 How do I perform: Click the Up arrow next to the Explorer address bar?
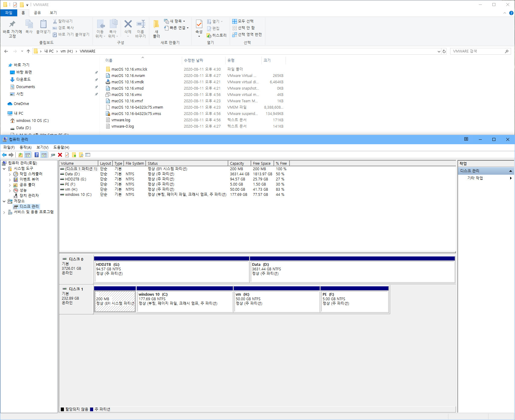click(x=28, y=51)
